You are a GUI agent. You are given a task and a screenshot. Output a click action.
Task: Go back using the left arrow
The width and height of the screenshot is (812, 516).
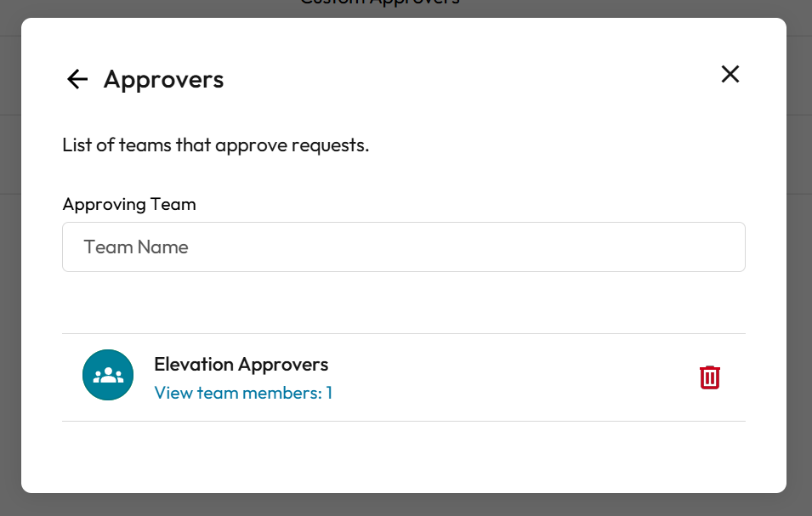pyautogui.click(x=77, y=79)
